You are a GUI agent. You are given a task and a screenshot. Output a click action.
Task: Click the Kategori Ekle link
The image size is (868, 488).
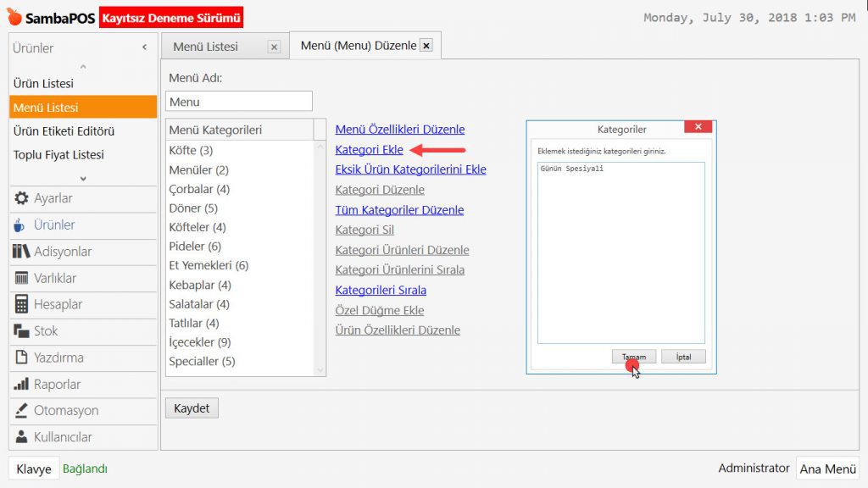coord(369,150)
